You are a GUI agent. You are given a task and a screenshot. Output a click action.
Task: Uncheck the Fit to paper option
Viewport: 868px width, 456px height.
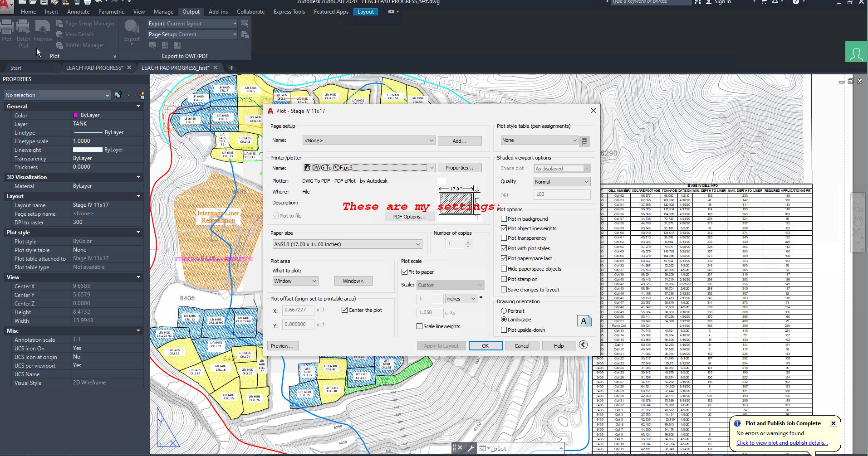(405, 272)
